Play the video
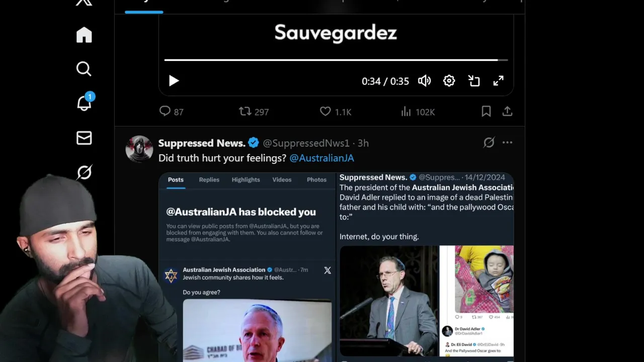Screen dimensions: 644x362 pos(174,81)
